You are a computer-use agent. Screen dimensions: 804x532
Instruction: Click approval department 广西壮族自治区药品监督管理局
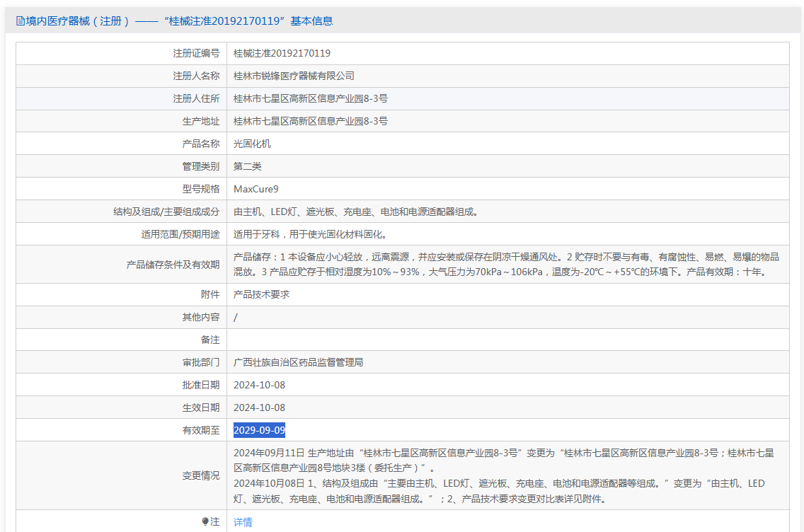pos(298,362)
